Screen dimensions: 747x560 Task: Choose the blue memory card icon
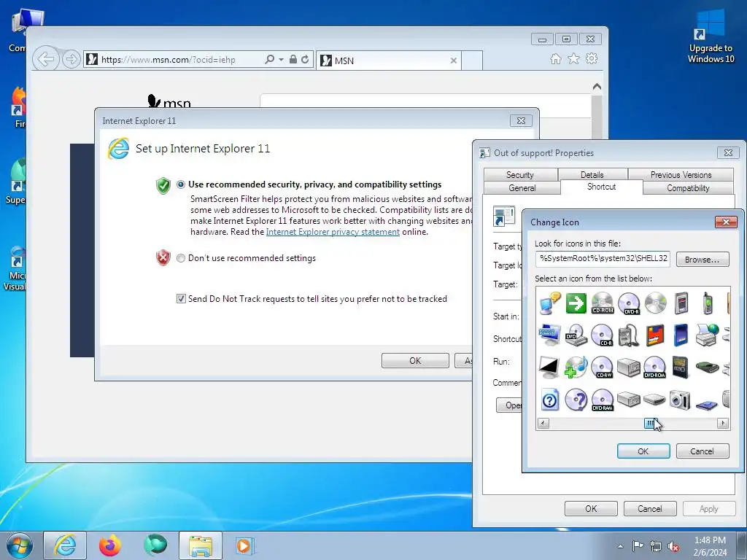coord(681,335)
